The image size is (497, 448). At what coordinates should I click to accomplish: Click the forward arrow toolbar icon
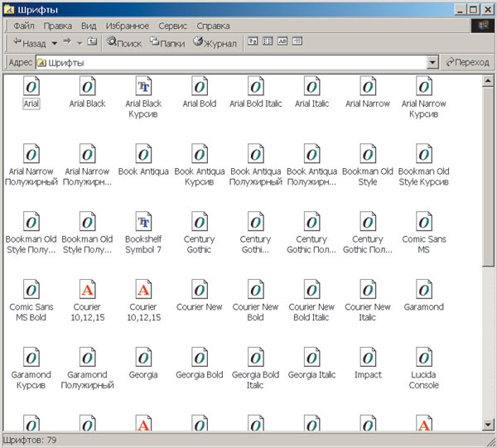(x=67, y=41)
